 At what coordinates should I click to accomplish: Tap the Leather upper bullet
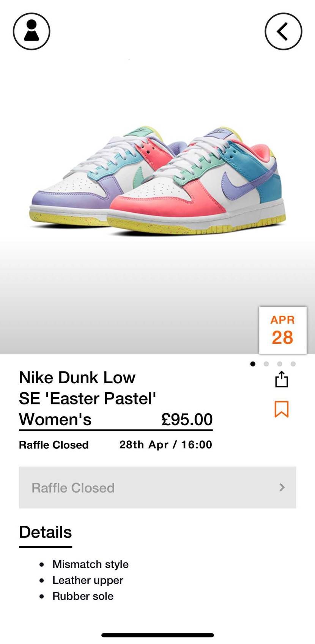(x=88, y=580)
